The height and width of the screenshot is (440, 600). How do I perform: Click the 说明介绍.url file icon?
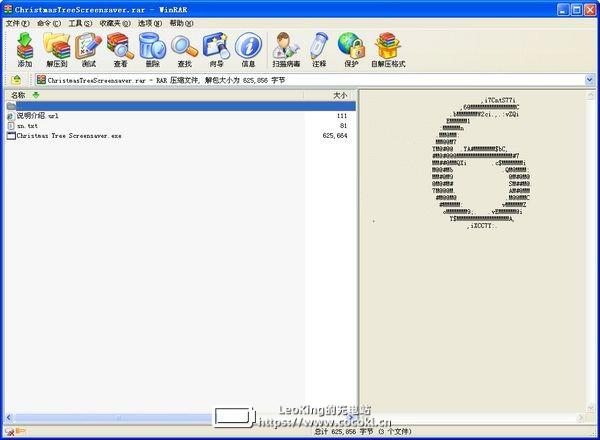(11, 116)
